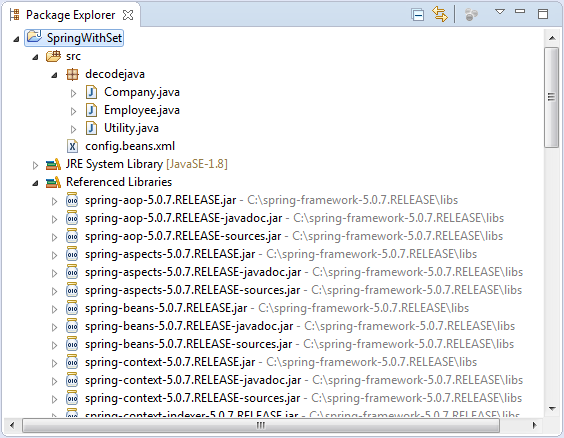Expand spring-beans-5.0.7.RELEASE.jar
The image size is (564, 438).
(54, 309)
